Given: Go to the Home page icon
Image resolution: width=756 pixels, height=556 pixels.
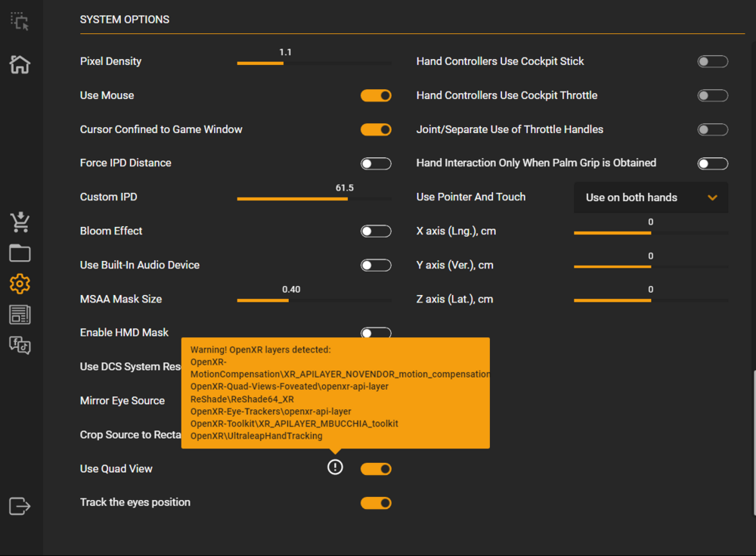Looking at the screenshot, I should coord(20,64).
